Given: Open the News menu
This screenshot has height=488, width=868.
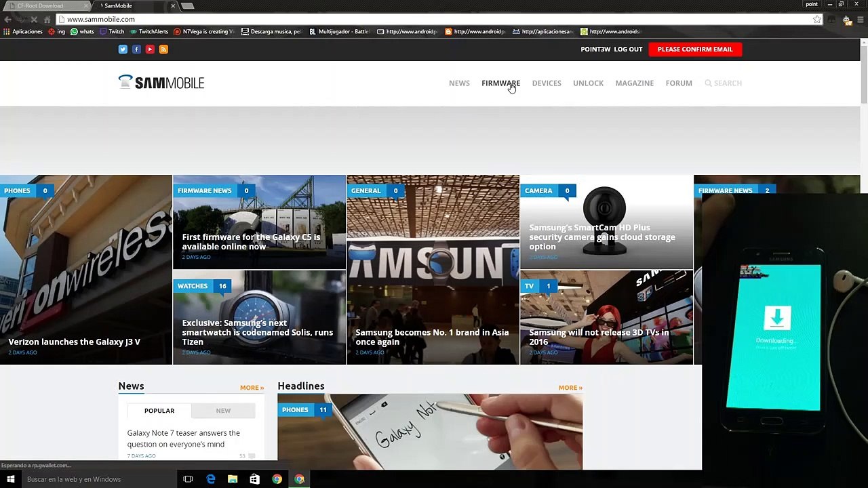Looking at the screenshot, I should pos(459,83).
